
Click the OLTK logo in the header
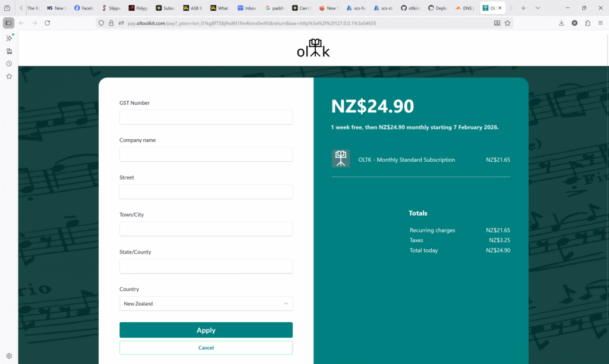313,48
